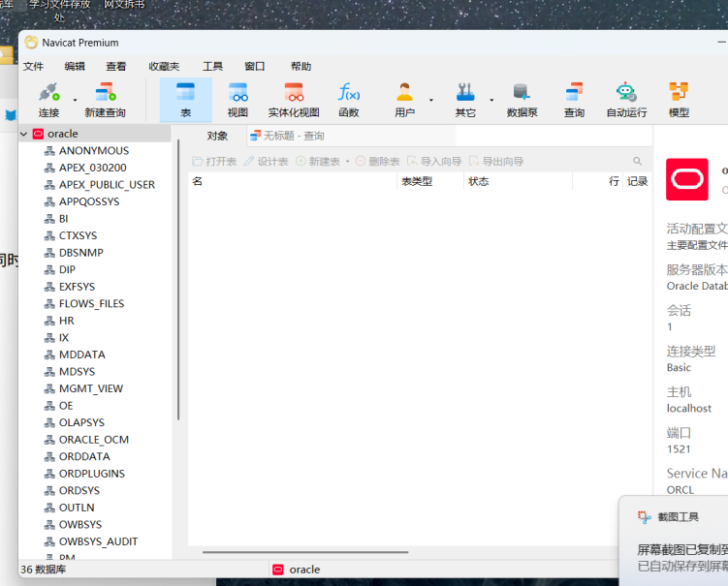Screen dimensions: 728x586
Task: Select the APEX_PUBLIC_USER schema
Action: [107, 185]
